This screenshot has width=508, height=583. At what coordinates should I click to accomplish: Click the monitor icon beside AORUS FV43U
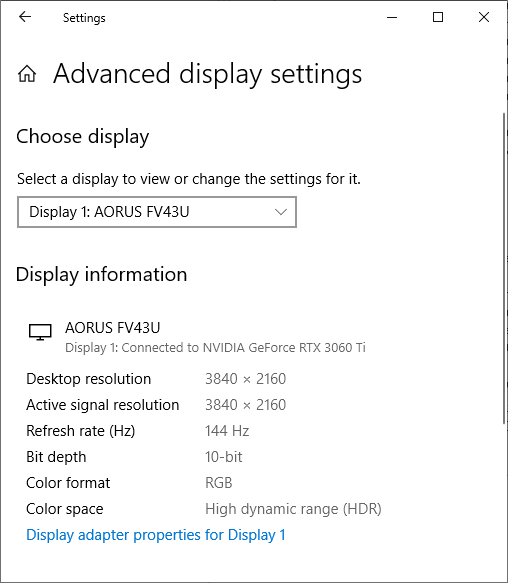coord(40,331)
